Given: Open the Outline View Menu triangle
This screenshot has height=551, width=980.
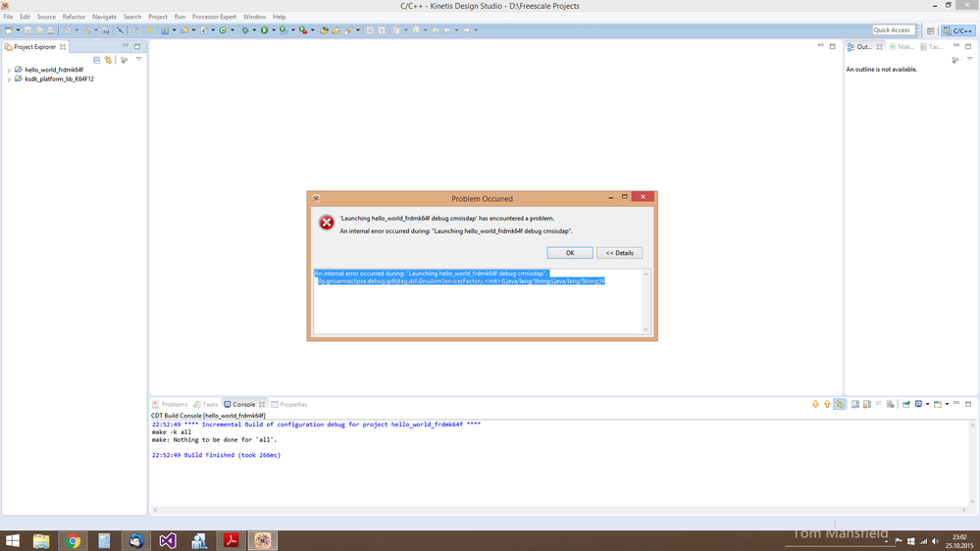Looking at the screenshot, I should 969,60.
